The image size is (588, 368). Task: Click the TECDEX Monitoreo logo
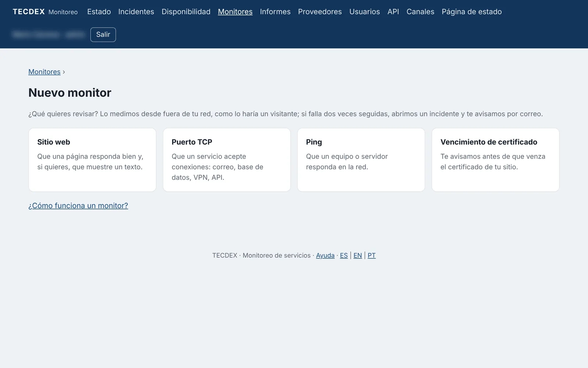pos(45,12)
